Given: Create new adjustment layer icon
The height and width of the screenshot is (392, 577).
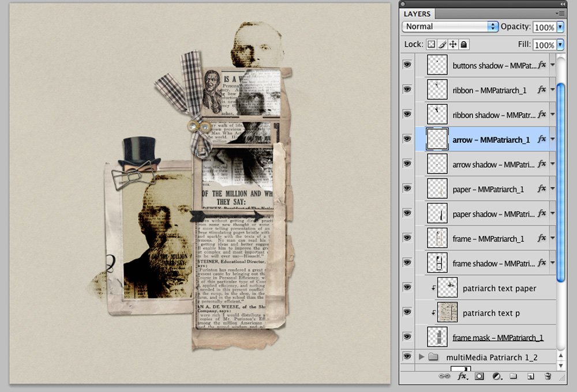Looking at the screenshot, I should click(497, 376).
